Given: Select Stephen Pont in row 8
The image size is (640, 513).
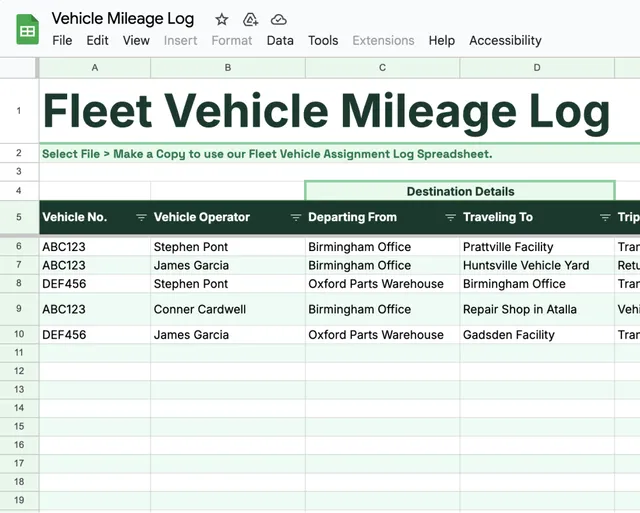Looking at the screenshot, I should click(228, 284).
